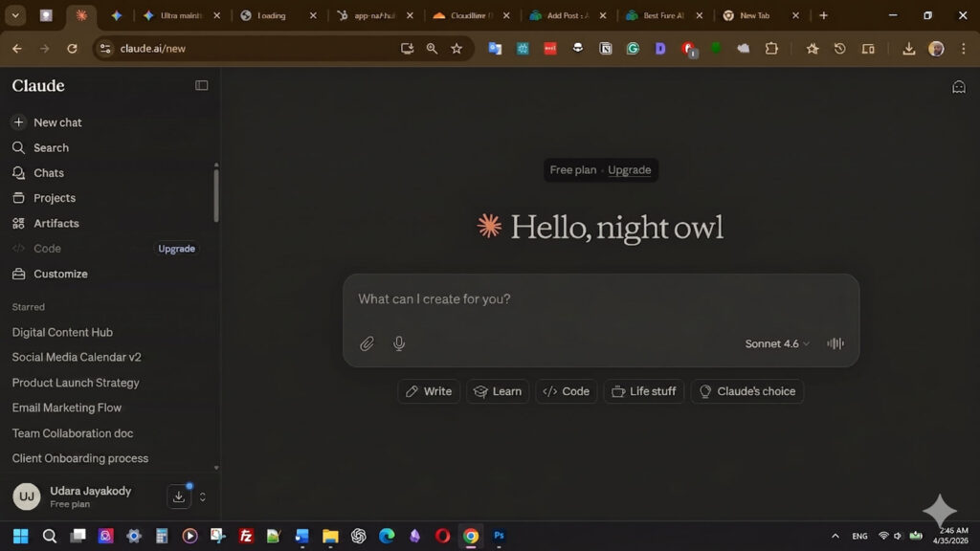Toggle the Life stuff suggestion chip
Viewport: 980px width, 551px height.
click(x=643, y=391)
